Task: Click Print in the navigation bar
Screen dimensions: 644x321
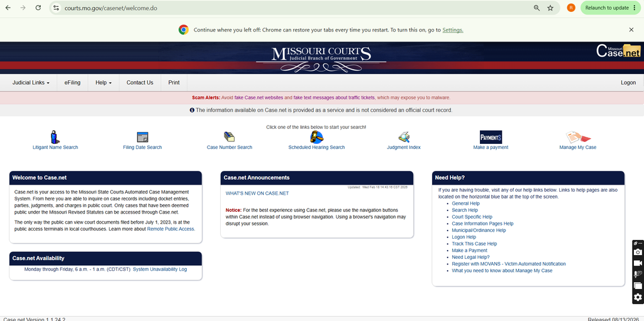Action: [x=174, y=82]
